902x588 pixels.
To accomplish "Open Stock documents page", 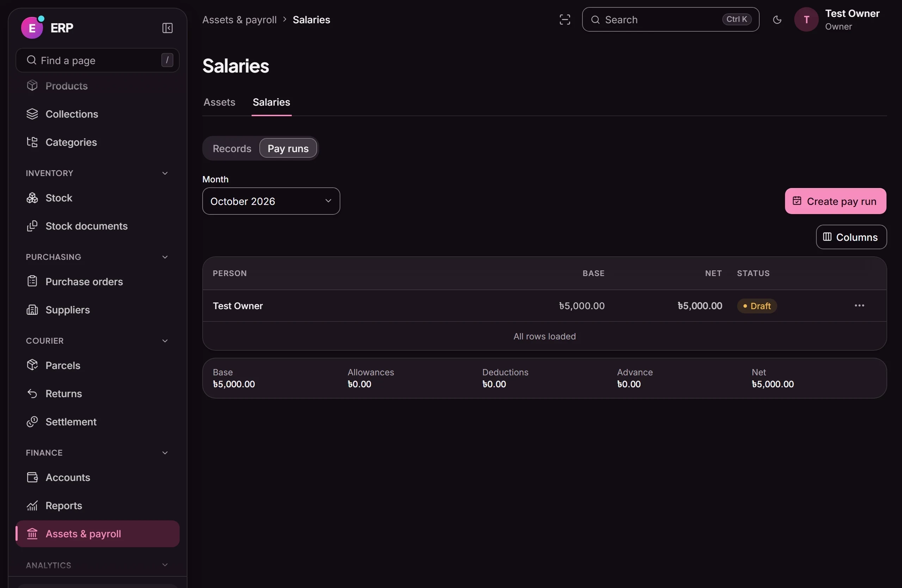I will [x=97, y=226].
